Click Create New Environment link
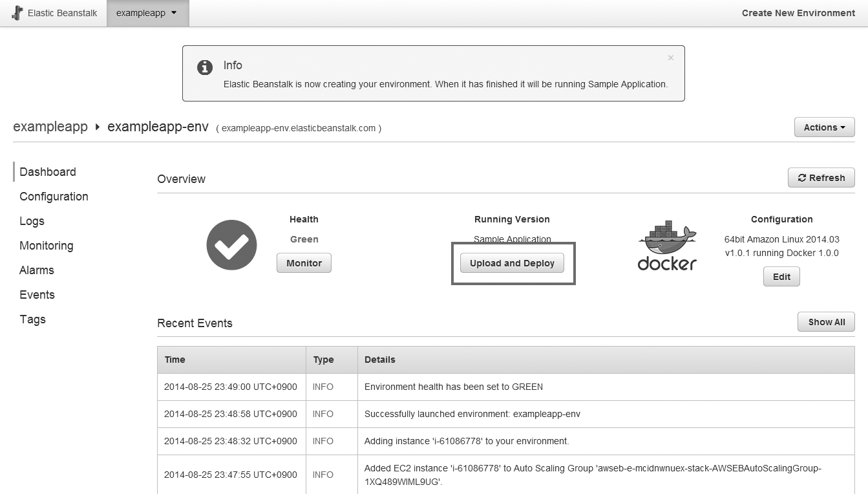Viewport: 868px width, 494px height. point(798,13)
